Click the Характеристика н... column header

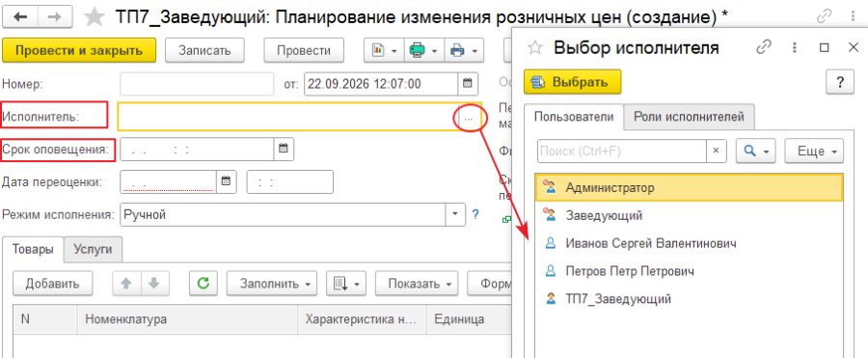(362, 319)
